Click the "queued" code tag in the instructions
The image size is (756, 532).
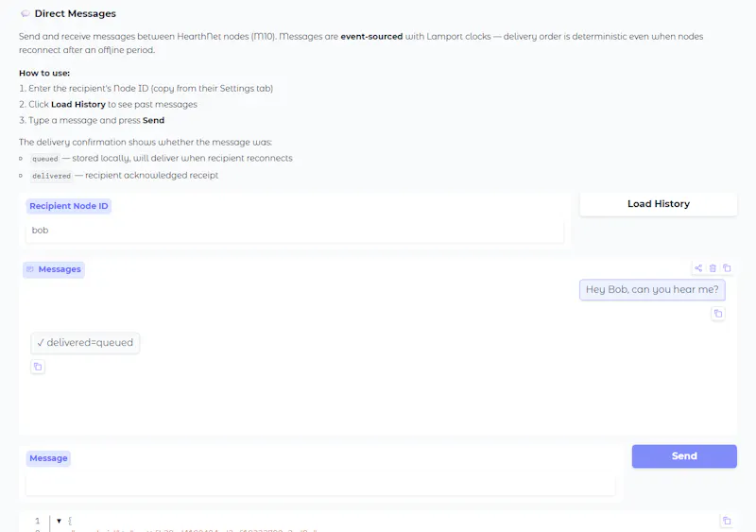click(44, 159)
